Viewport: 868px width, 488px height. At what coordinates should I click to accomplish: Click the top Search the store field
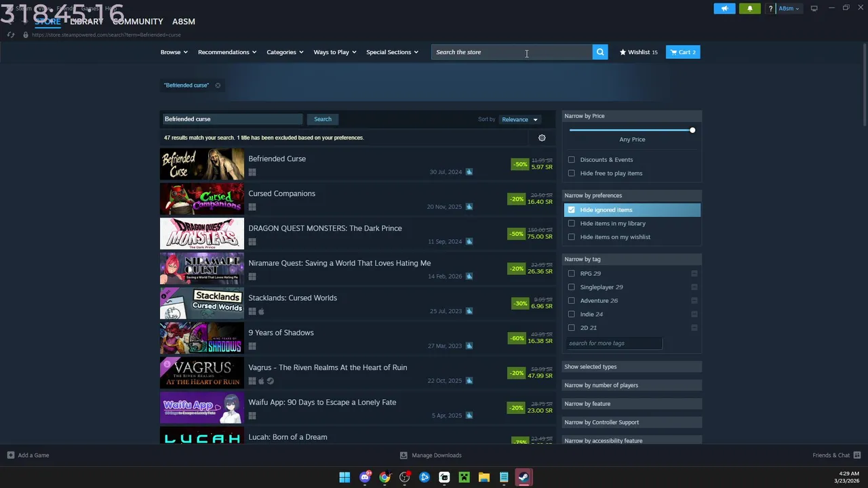click(512, 52)
